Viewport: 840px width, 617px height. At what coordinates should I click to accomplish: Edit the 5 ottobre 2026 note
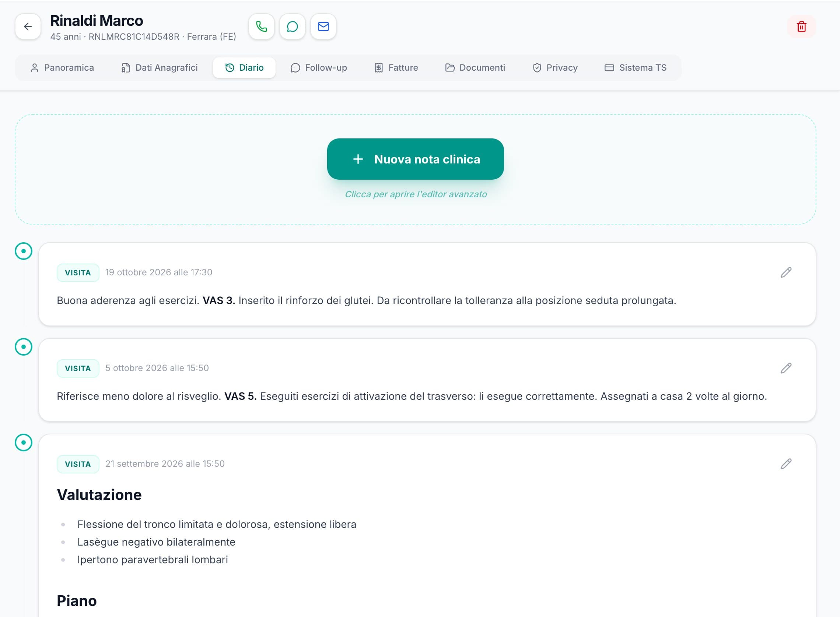[786, 368]
